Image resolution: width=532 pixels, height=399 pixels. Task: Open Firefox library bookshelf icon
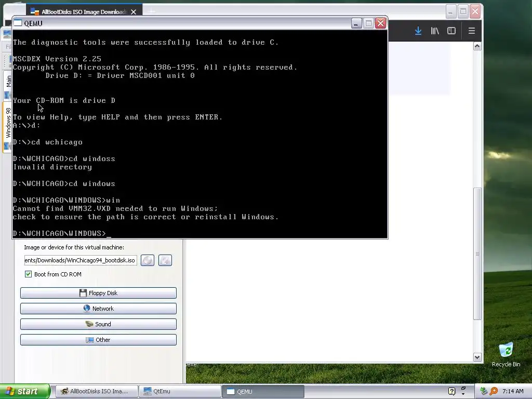(x=435, y=31)
